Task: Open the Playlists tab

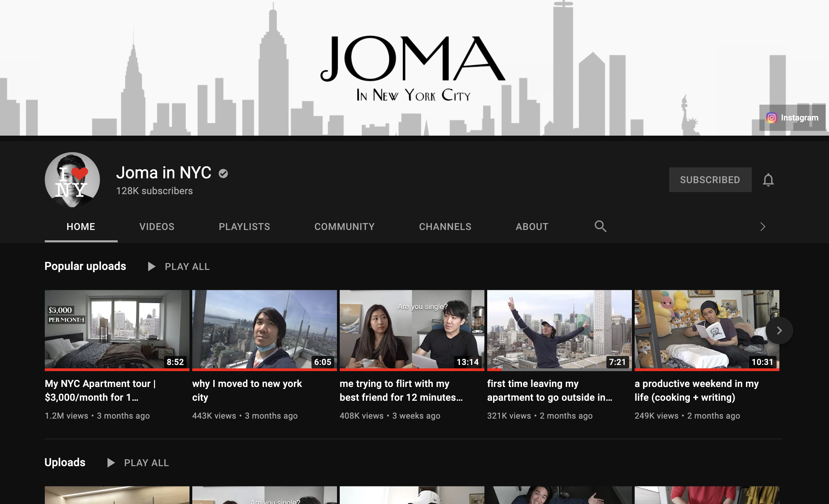Action: point(244,227)
